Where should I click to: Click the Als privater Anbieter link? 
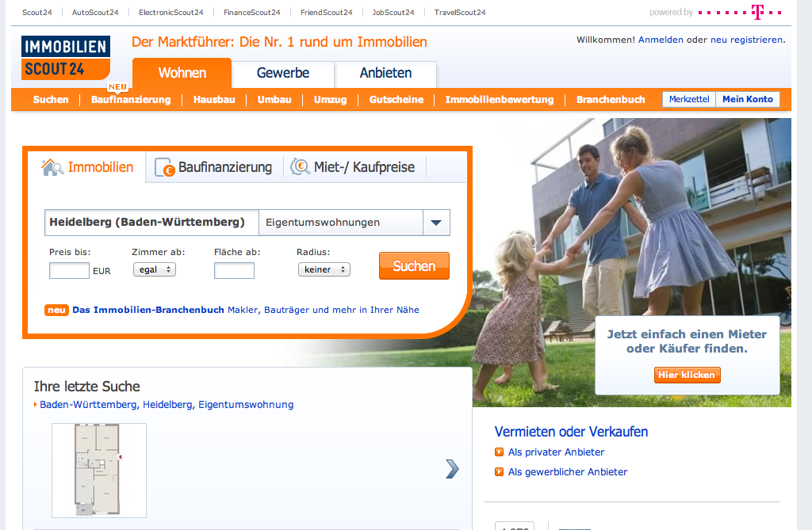(556, 452)
